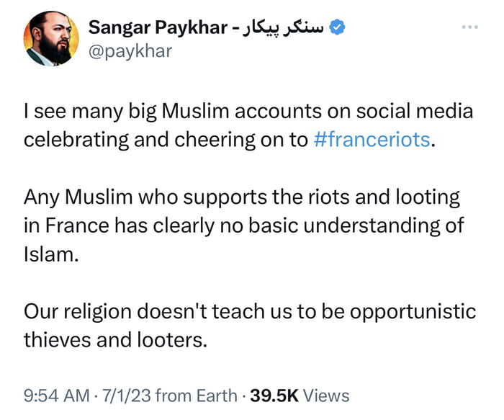Click the blue verified checkmark badge

(338, 27)
